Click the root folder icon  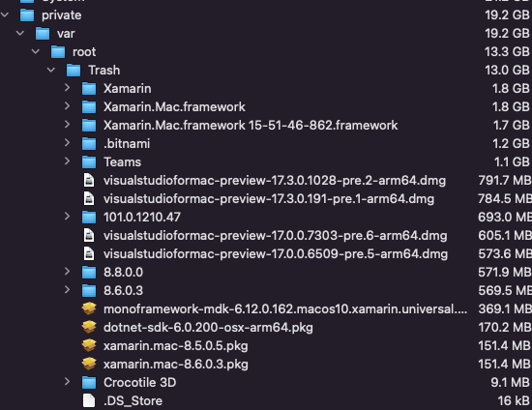click(x=58, y=52)
